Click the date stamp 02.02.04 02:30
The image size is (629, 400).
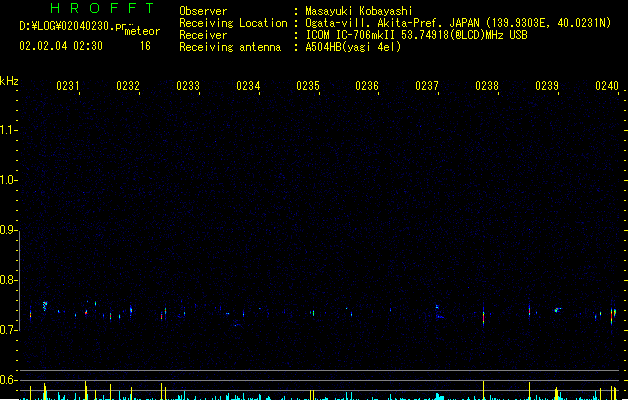pyautogui.click(x=61, y=46)
